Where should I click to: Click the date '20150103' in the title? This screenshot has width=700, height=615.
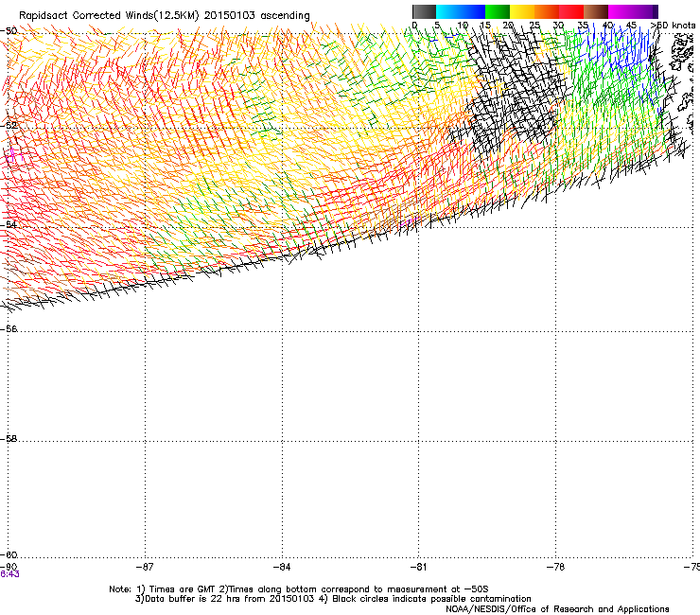click(x=230, y=16)
